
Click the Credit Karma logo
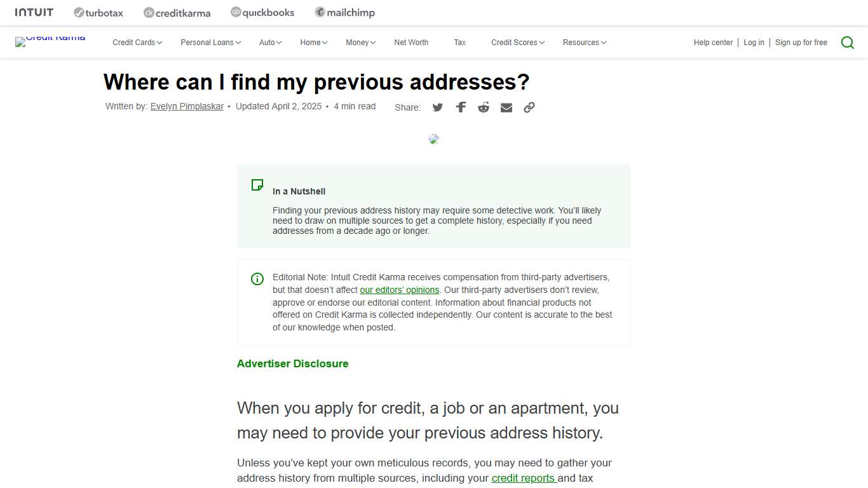tap(50, 42)
